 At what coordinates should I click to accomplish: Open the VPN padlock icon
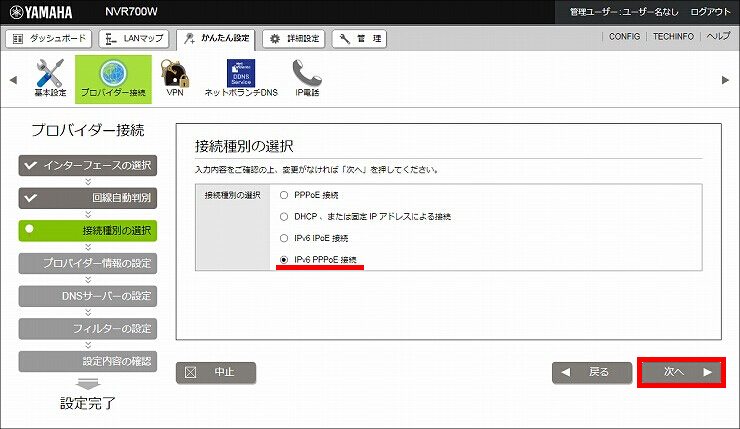(175, 78)
